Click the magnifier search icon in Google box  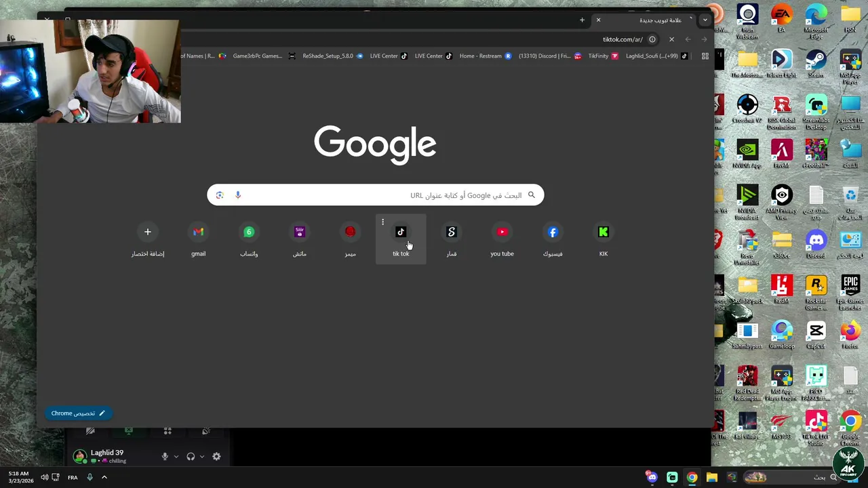(532, 195)
